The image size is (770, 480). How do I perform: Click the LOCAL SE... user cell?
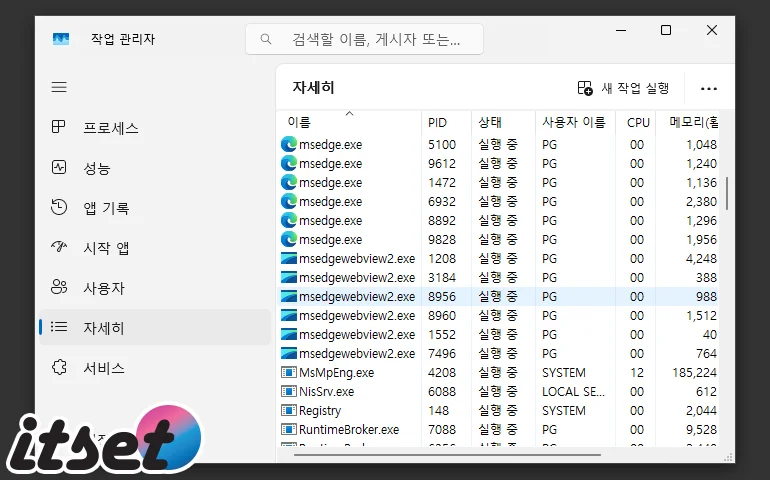point(574,392)
